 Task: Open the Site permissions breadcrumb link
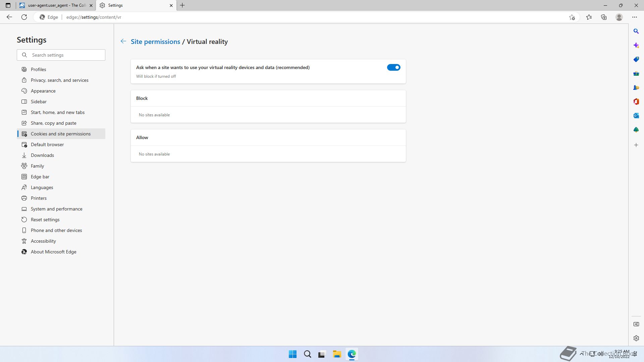click(155, 42)
